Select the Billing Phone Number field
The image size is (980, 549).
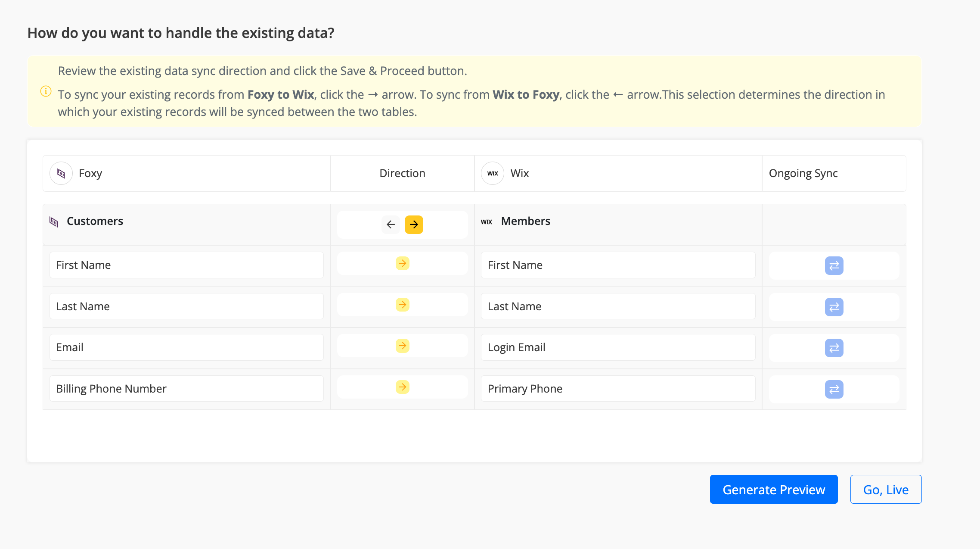[186, 389]
